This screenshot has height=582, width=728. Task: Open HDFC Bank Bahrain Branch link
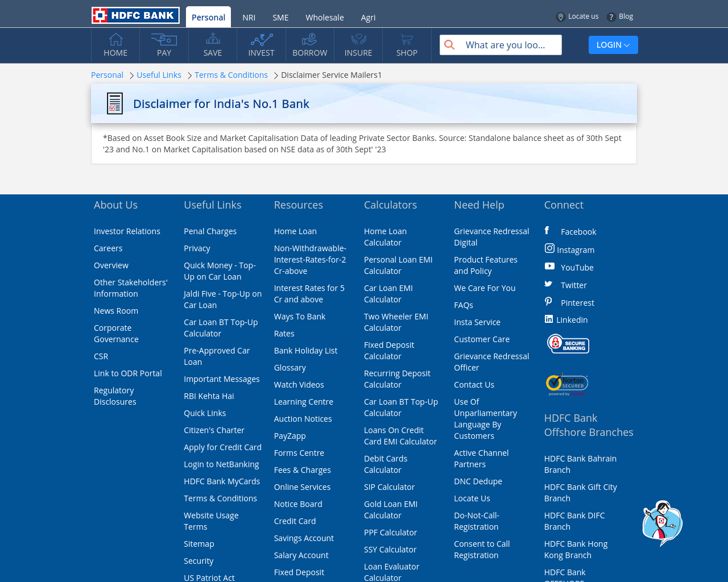click(580, 464)
